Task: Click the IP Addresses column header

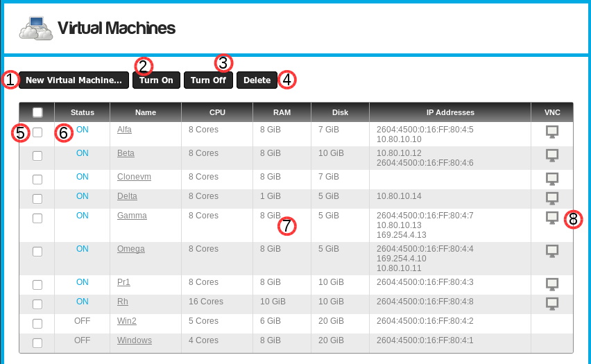Action: (450, 112)
